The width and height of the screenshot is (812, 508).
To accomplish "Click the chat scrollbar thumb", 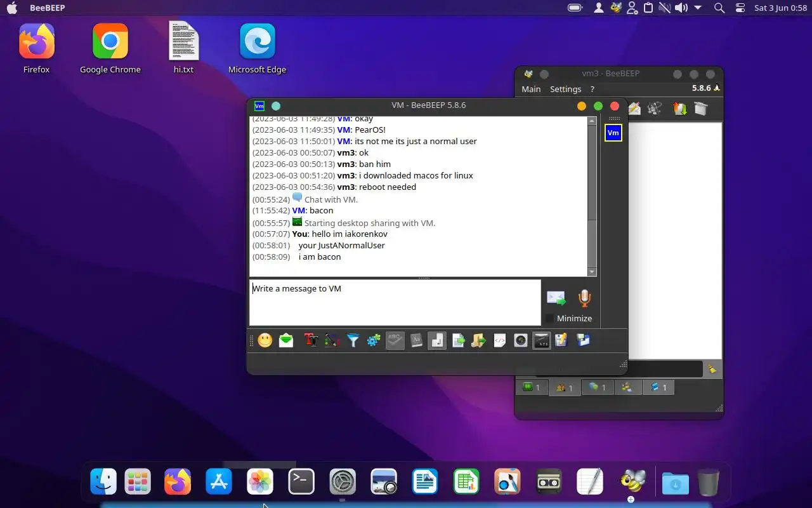I will pyautogui.click(x=592, y=243).
